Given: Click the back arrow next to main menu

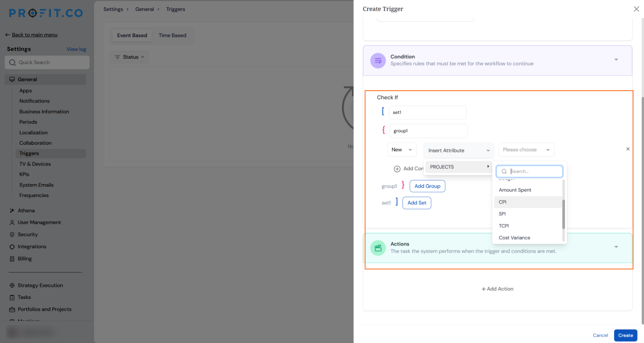Looking at the screenshot, I should pyautogui.click(x=7, y=35).
